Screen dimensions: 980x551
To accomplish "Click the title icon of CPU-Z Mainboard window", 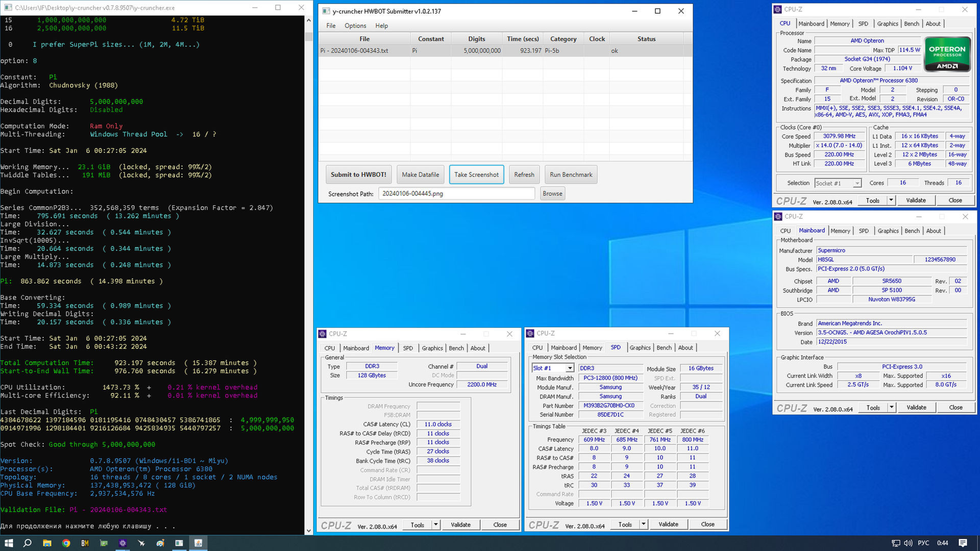I will tap(778, 216).
